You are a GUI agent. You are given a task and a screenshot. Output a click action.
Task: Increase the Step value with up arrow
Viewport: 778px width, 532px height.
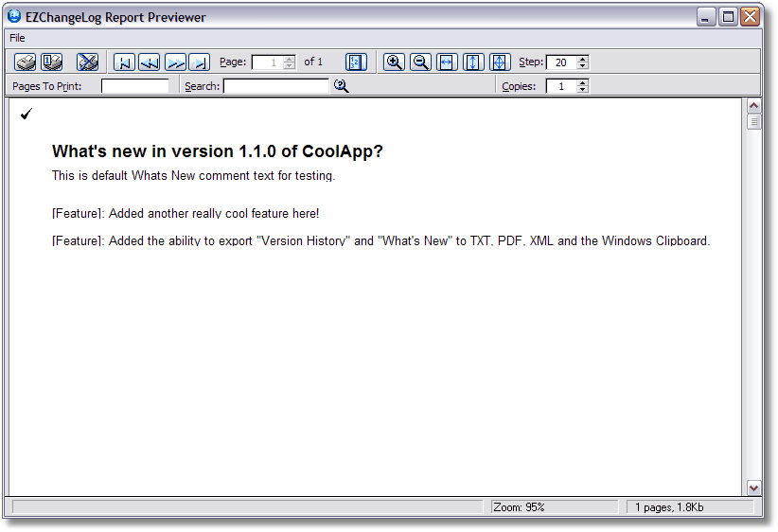tap(582, 59)
